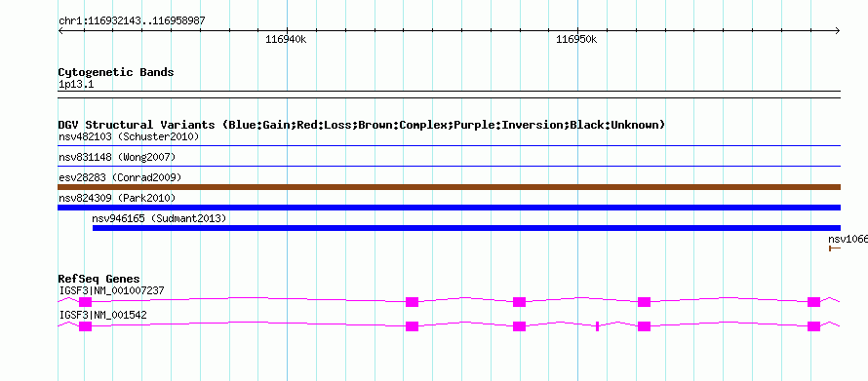The height and width of the screenshot is (381, 868).
Task: Click the 116940k ruler tick label
Action: [x=286, y=39]
